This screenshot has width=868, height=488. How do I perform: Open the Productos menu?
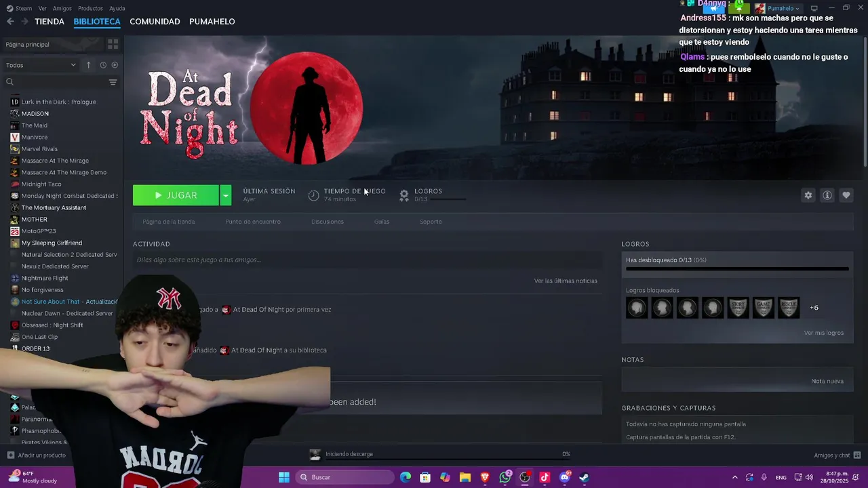[x=90, y=8]
